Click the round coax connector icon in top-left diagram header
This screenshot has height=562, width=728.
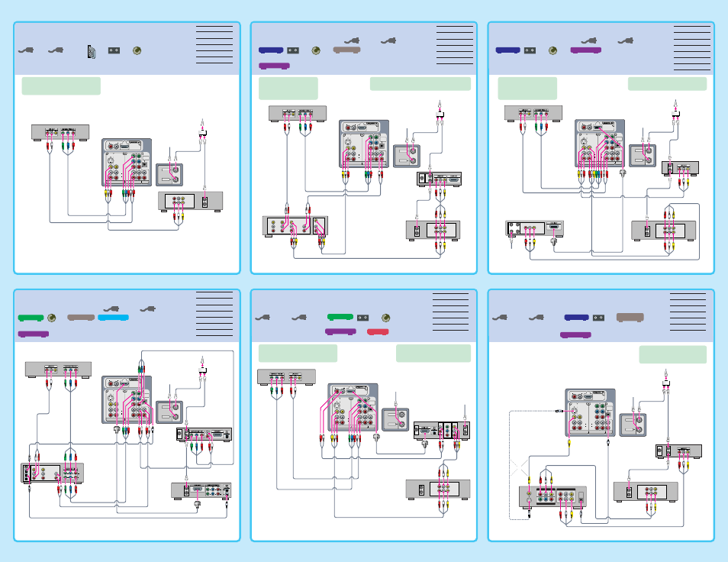pyautogui.click(x=137, y=50)
